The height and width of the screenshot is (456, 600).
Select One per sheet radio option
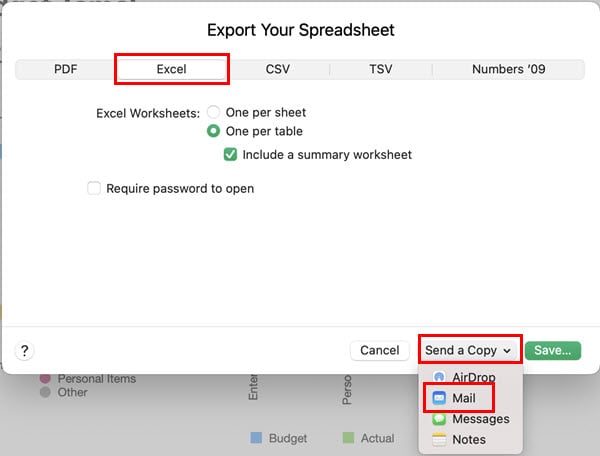213,113
